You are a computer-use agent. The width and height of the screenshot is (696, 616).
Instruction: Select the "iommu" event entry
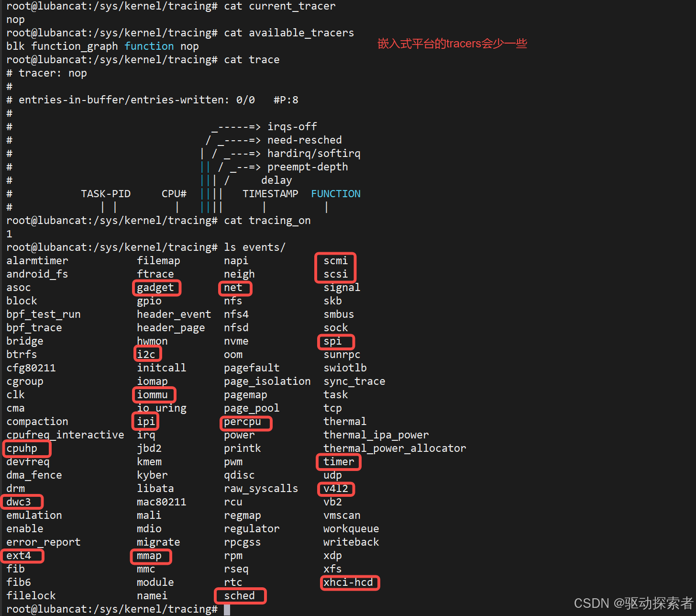[154, 394]
